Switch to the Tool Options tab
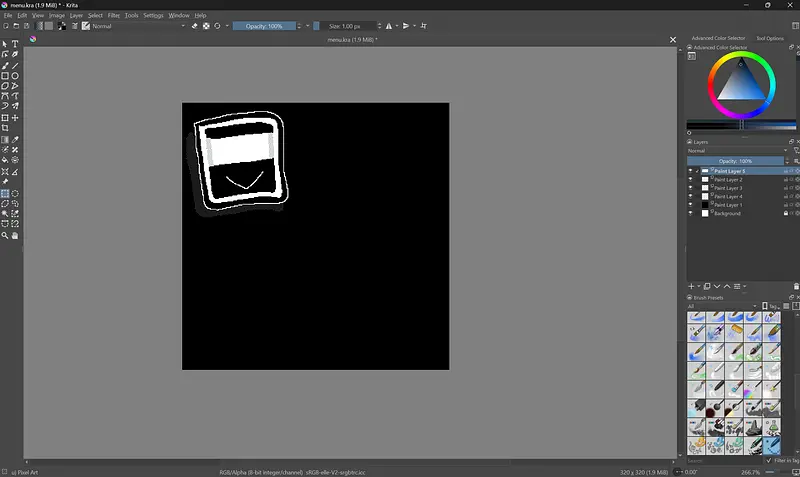The width and height of the screenshot is (800, 477). point(770,38)
